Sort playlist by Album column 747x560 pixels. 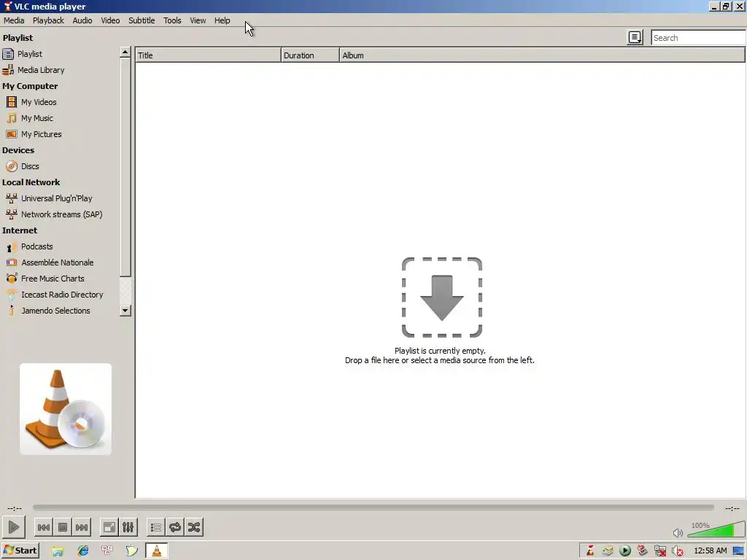point(542,55)
